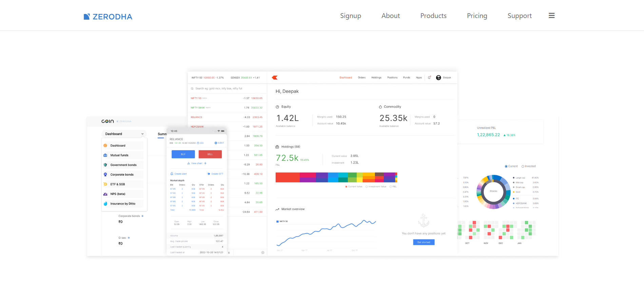Image resolution: width=644 pixels, height=297 pixels.
Task: Click the donut Stocks chart center
Action: pyautogui.click(x=493, y=191)
